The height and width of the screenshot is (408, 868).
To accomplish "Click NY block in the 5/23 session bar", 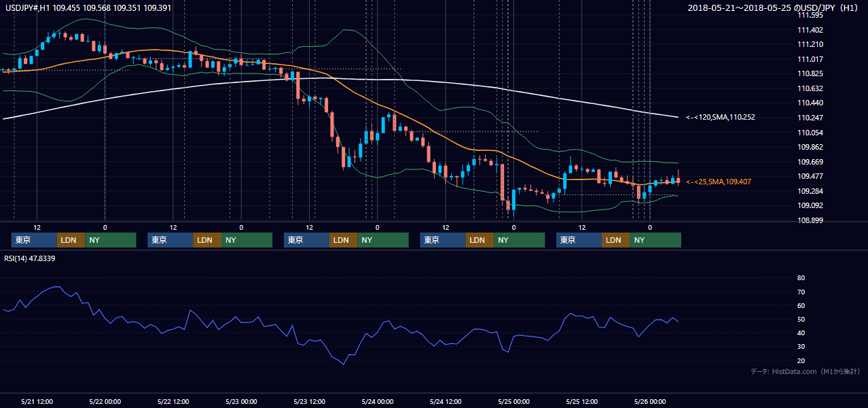I will [383, 240].
